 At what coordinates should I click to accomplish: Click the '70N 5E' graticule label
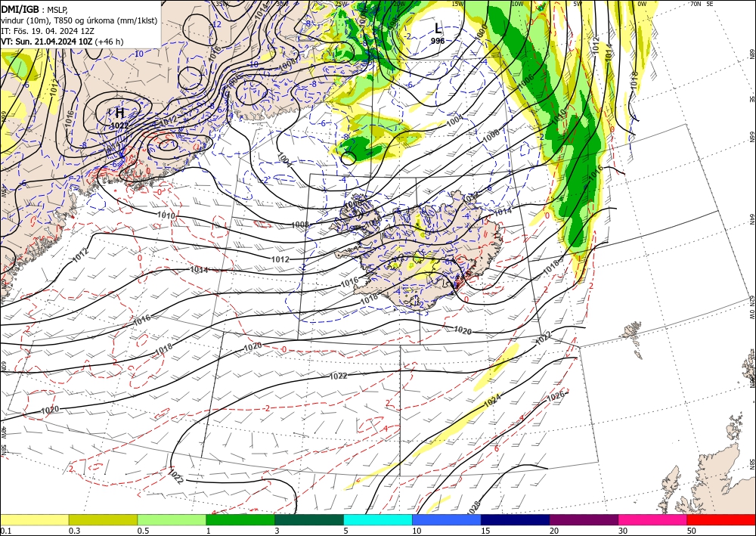tap(702, 3)
